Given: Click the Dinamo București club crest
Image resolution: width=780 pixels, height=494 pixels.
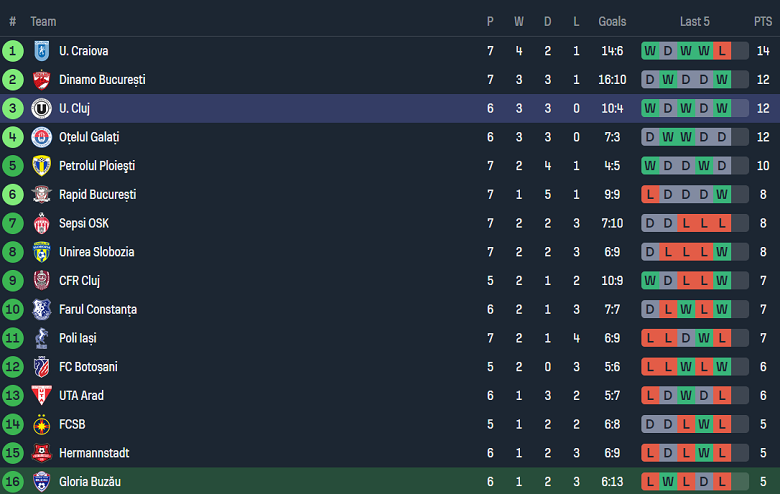Looking at the screenshot, I should click(x=42, y=80).
